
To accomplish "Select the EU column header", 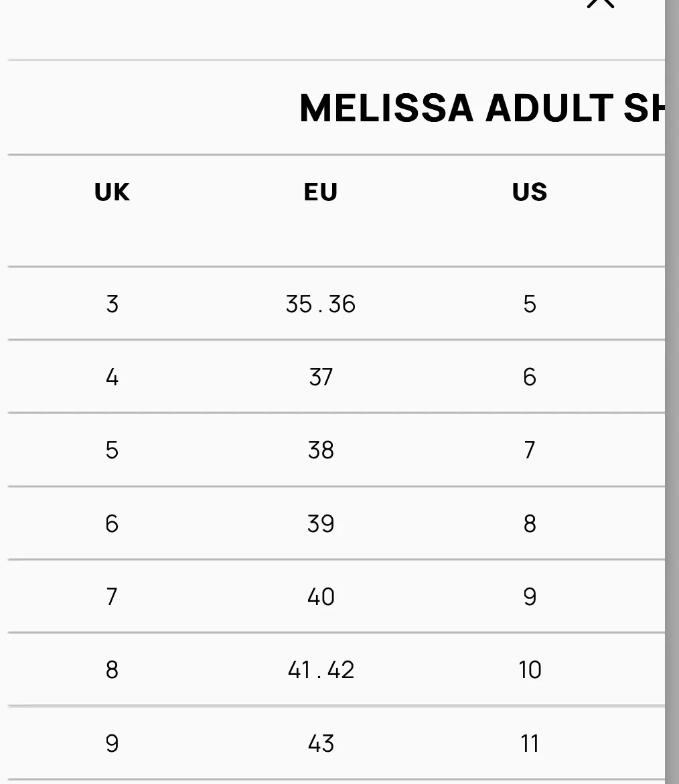I will click(x=321, y=192).
